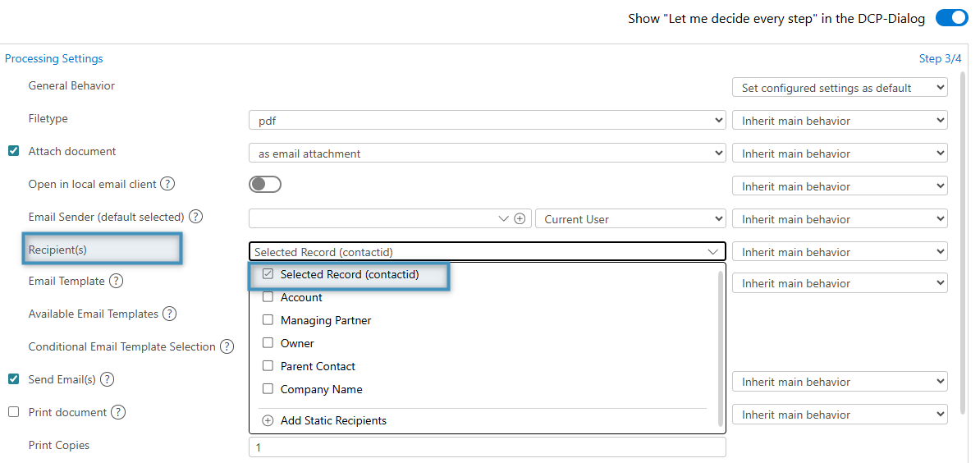Screen dimensions: 980x463
Task: Click help icon next to Email Template
Action: coord(116,281)
